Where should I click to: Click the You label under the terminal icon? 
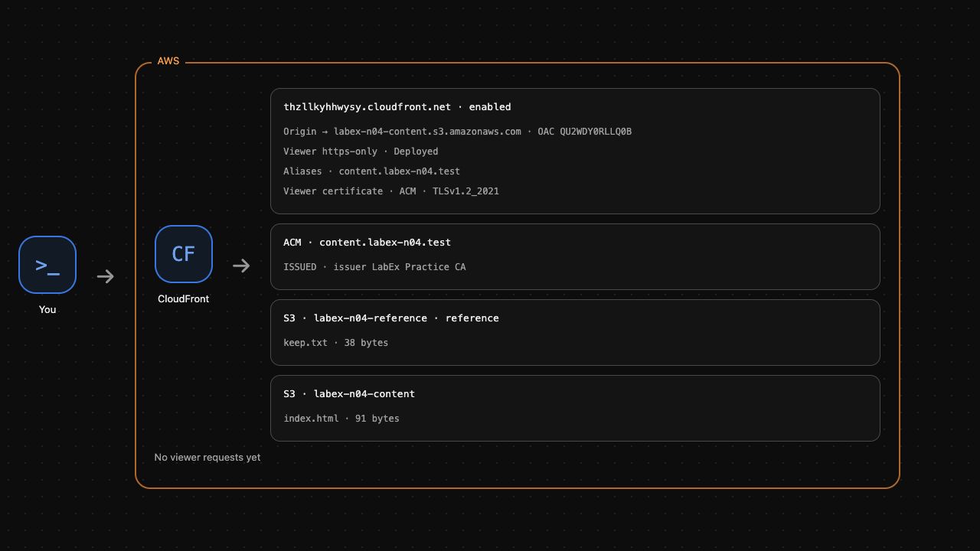pos(47,310)
